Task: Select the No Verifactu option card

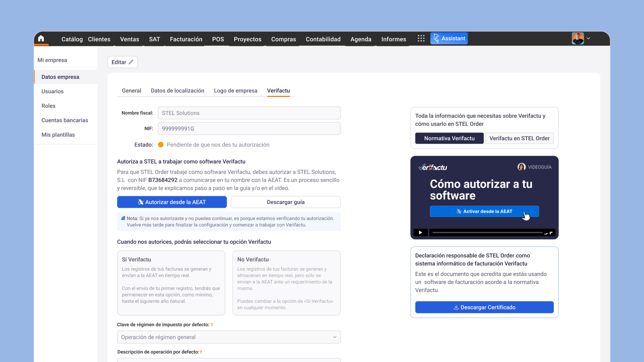Action: pos(287,283)
